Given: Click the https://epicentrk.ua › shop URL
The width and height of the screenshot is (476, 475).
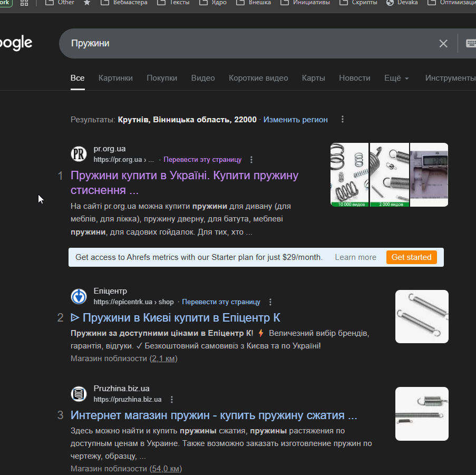Looking at the screenshot, I should click(x=133, y=302).
